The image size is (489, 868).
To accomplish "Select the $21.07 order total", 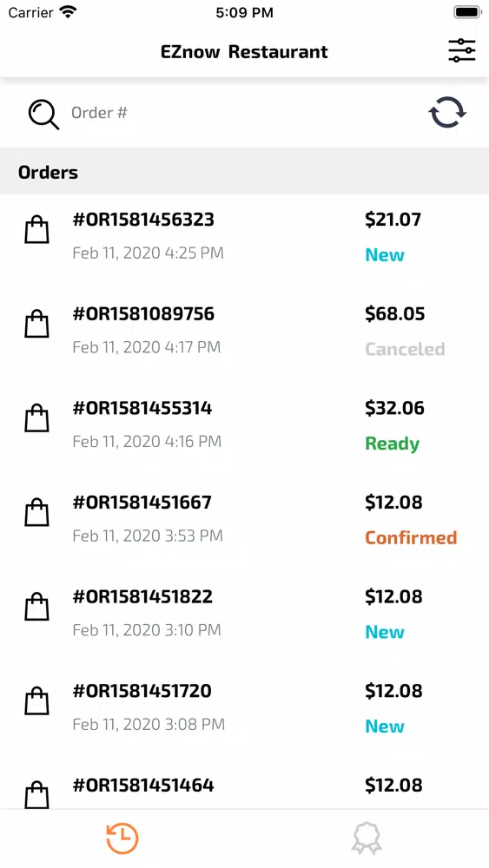I will (393, 220).
